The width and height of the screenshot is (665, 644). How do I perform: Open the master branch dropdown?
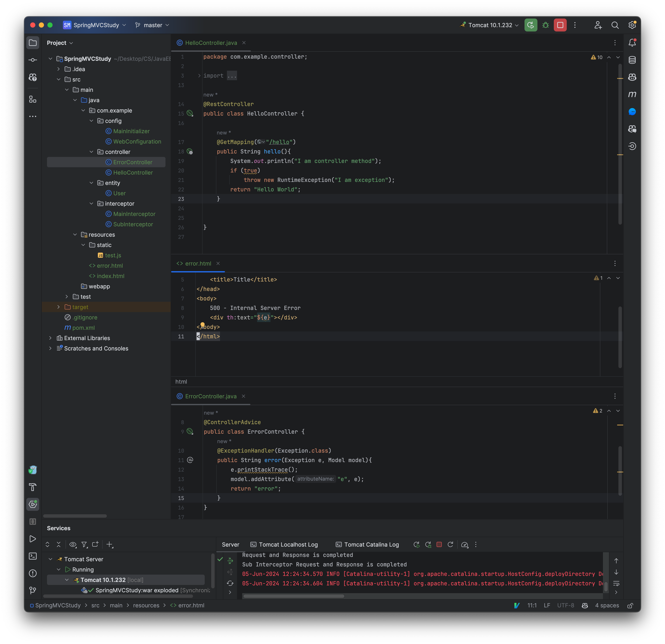152,25
